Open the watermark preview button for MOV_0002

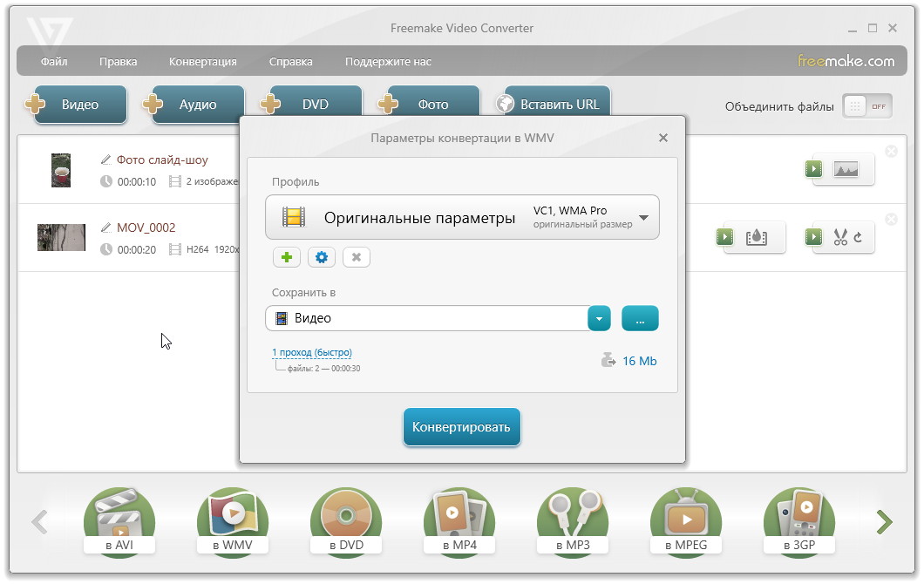(x=751, y=237)
